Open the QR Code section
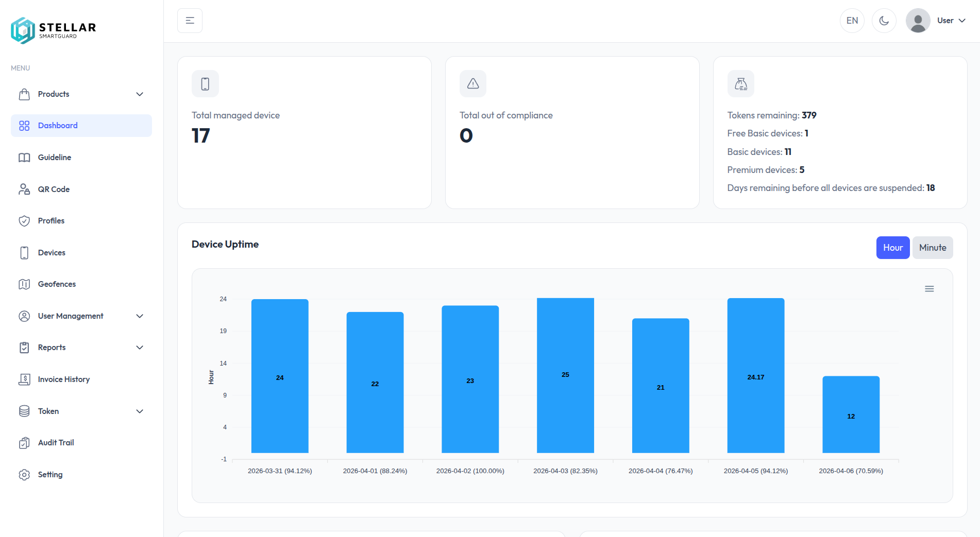Image resolution: width=980 pixels, height=537 pixels. [54, 189]
